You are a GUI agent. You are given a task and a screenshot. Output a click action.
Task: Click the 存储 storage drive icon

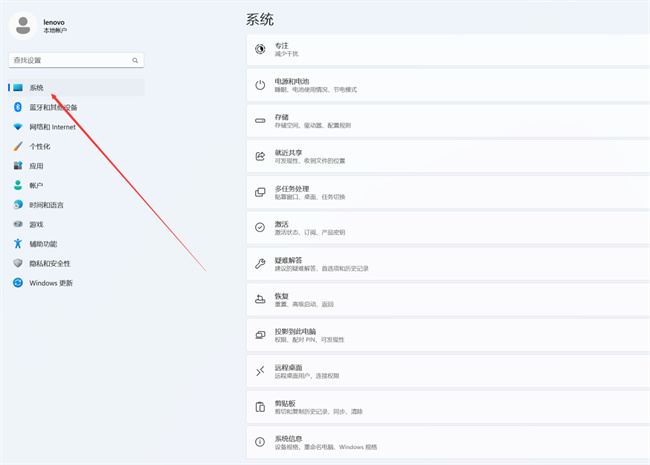260,121
